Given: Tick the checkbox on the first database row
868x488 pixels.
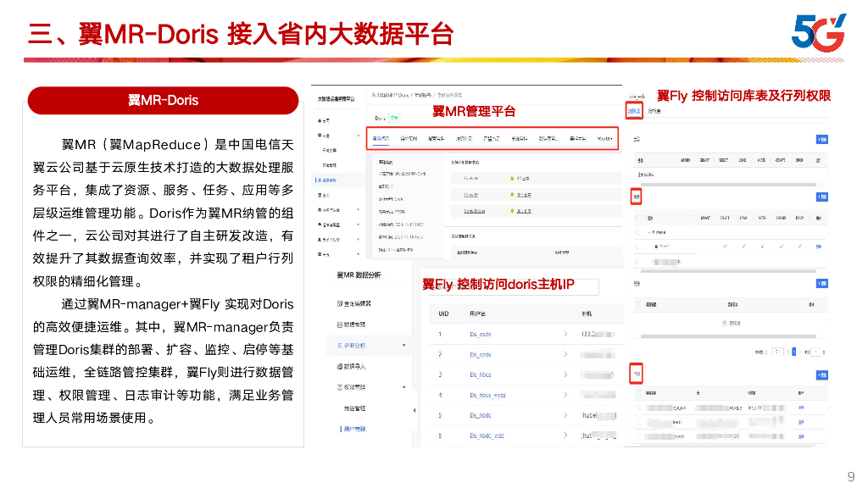Looking at the screenshot, I should pyautogui.click(x=637, y=230).
